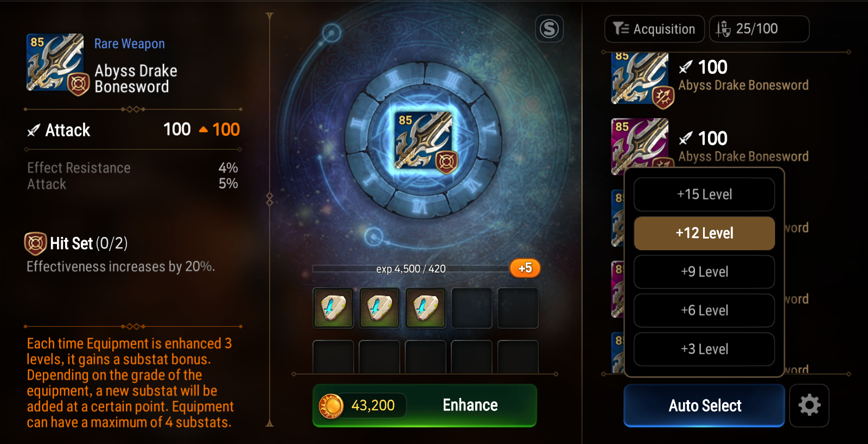Click the Abyss Drake Bonesword center icon
868x444 pixels.
tap(424, 141)
